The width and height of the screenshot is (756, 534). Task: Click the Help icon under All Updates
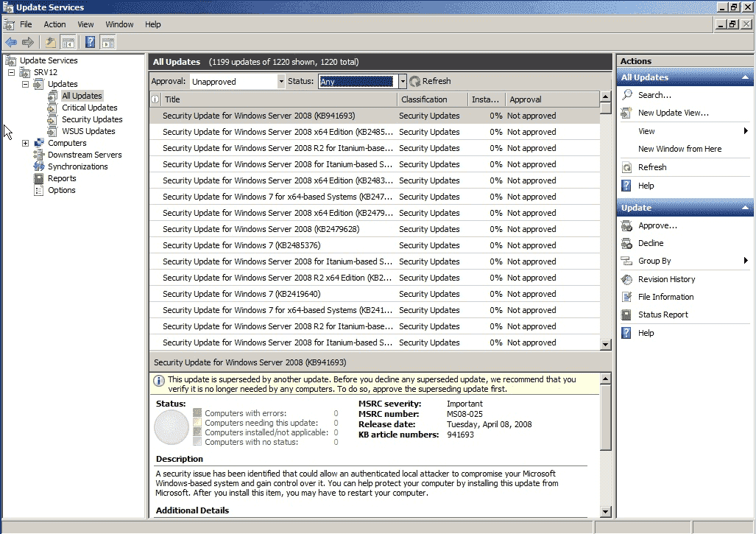626,186
